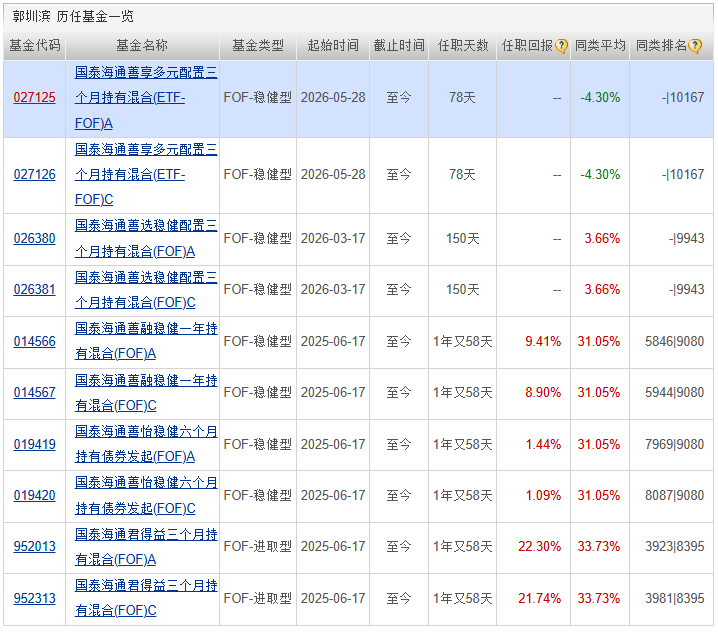Click the 2026-05-28 start date in row 027126

[333, 175]
